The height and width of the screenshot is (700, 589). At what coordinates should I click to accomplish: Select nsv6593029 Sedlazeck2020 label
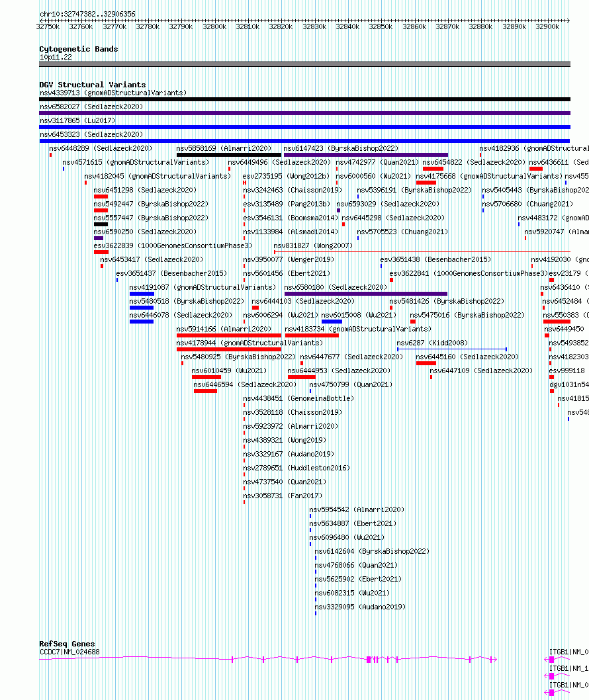pyautogui.click(x=388, y=204)
